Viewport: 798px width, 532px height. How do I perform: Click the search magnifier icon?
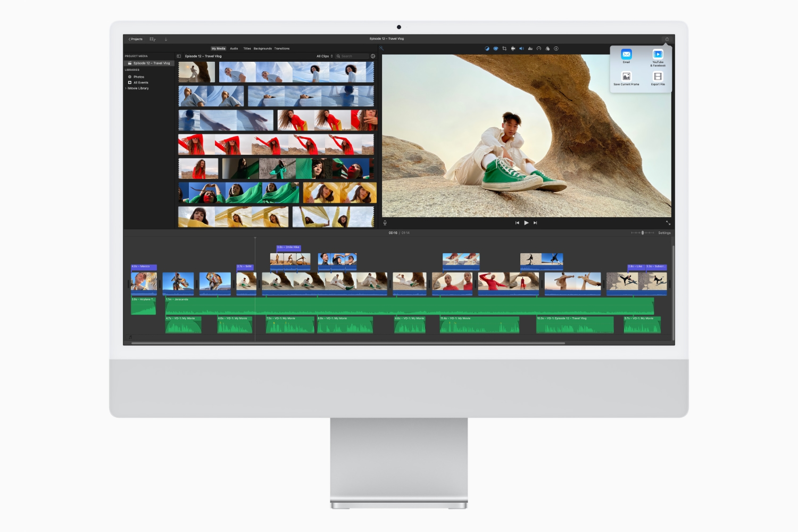(338, 56)
